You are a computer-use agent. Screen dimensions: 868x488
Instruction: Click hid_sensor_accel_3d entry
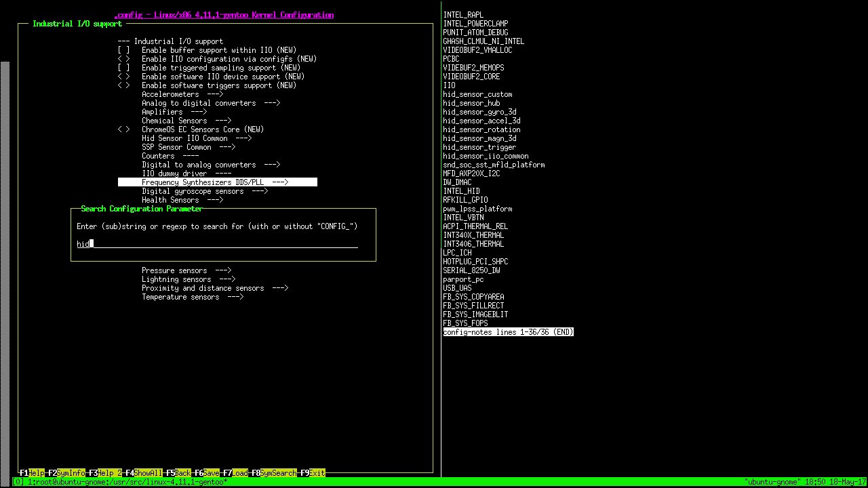pyautogui.click(x=481, y=121)
